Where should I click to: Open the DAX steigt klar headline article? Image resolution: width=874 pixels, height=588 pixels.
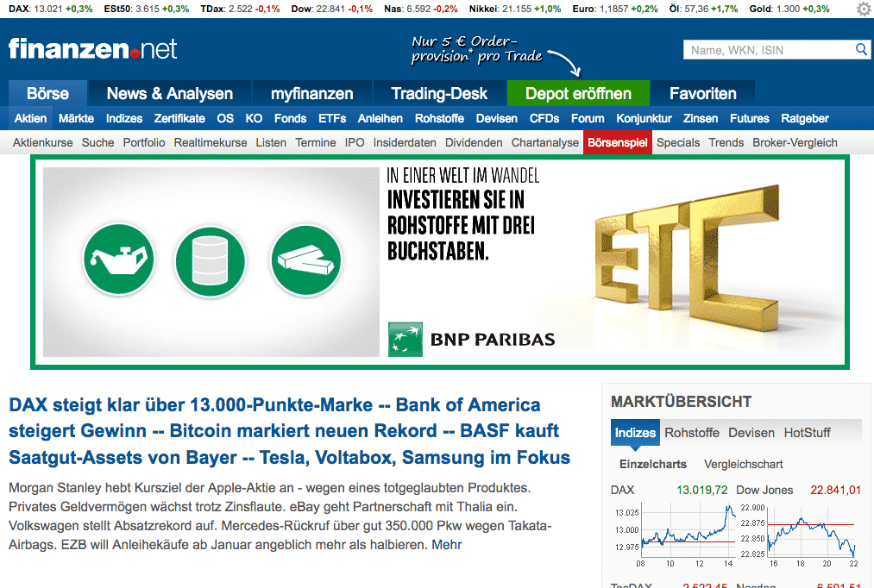tap(289, 431)
